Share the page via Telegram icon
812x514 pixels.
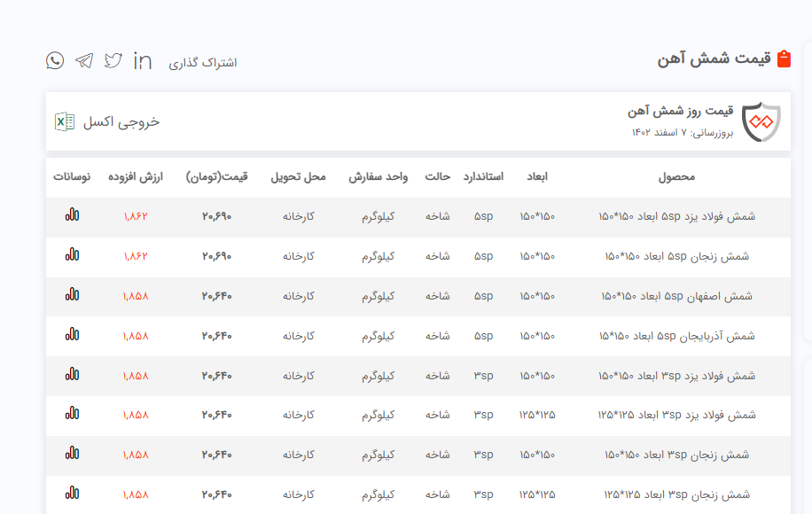(x=84, y=60)
